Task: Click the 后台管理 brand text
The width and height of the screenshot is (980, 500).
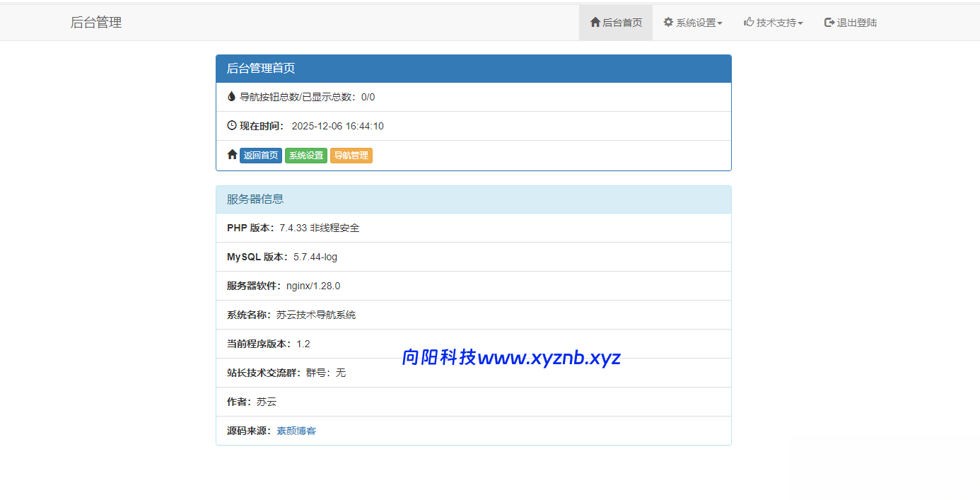Action: pos(95,22)
